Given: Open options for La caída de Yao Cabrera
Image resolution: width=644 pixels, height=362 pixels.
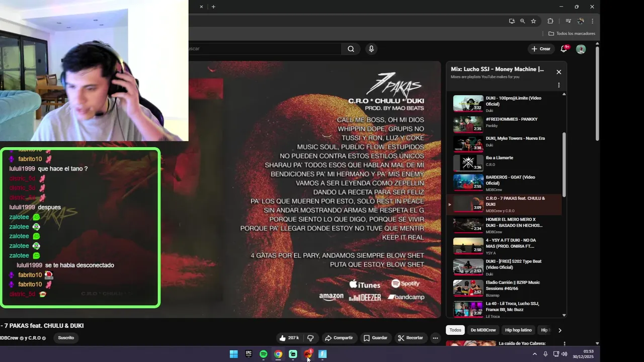Looking at the screenshot, I should tap(565, 344).
